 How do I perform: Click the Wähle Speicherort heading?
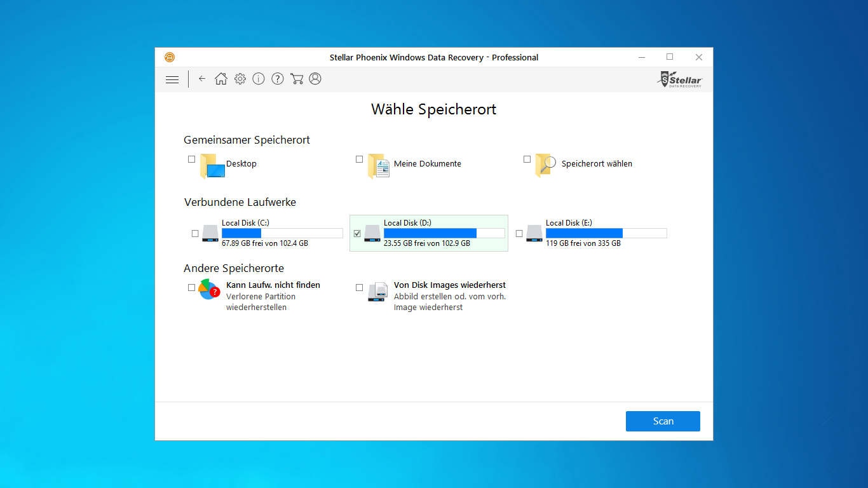(434, 109)
